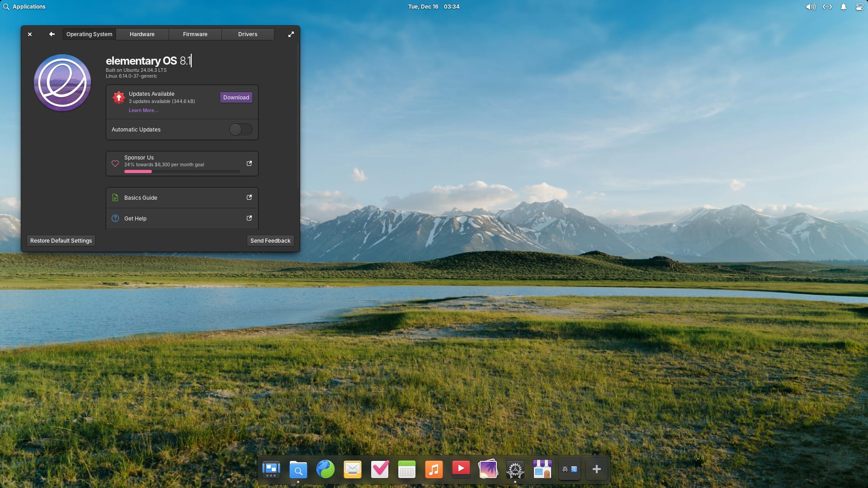Open the notifications bell in the top panel
868x488 pixels.
(x=843, y=7)
